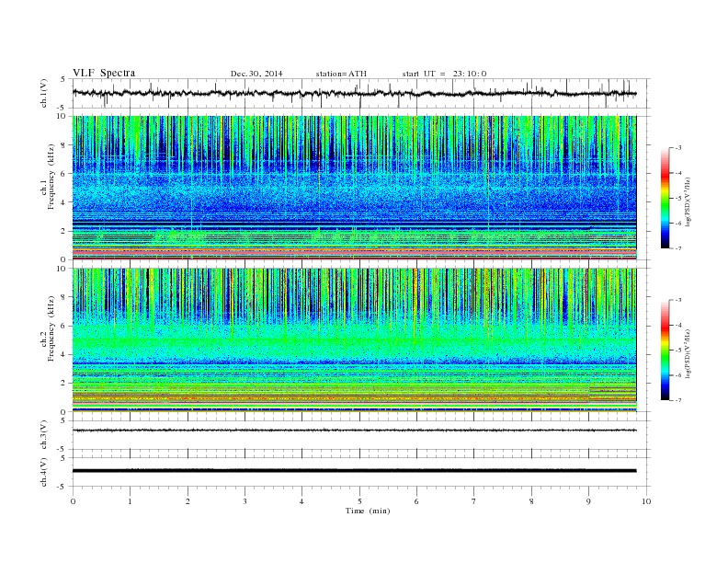Click the "5" tick on the time axis
The image size is (728, 563).
tap(359, 501)
